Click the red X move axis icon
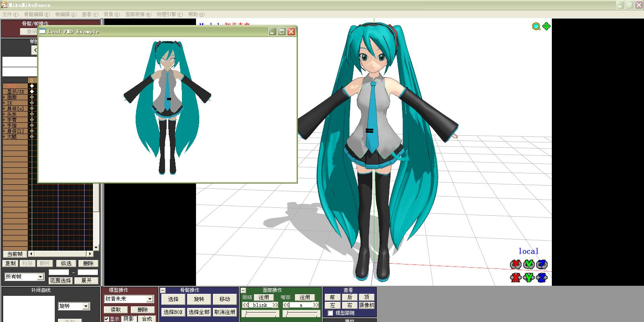Viewport: 644px width, 322px height. 516,277
